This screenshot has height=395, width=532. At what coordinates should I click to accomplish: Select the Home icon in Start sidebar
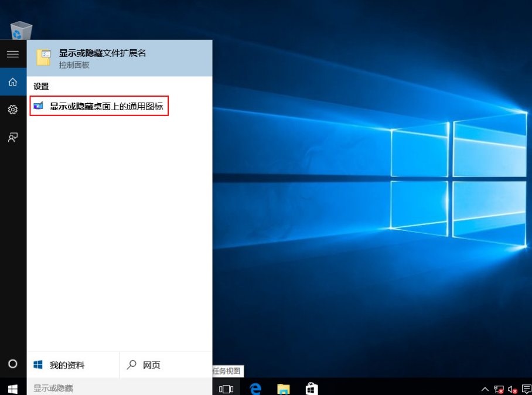[x=12, y=82]
